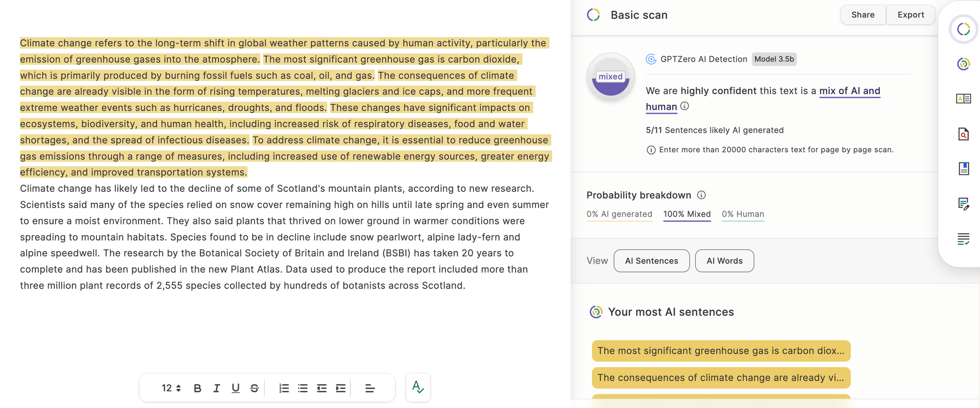Increase the text indent
This screenshot has width=980, height=408.
341,388
